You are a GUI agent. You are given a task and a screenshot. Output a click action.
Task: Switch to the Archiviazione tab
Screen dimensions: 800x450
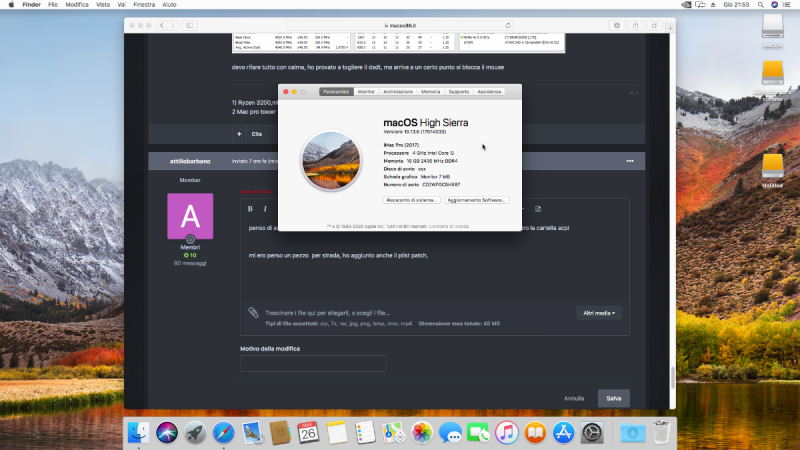pyautogui.click(x=398, y=92)
